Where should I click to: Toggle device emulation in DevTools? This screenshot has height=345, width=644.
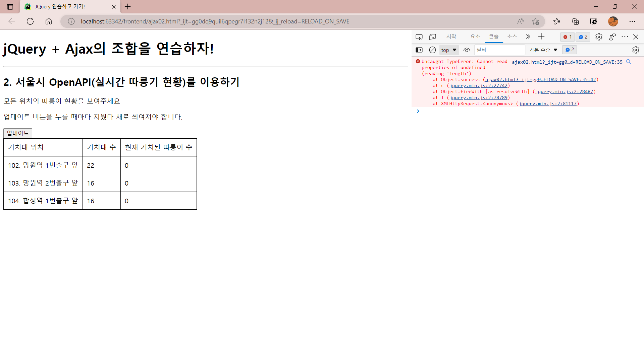click(433, 37)
